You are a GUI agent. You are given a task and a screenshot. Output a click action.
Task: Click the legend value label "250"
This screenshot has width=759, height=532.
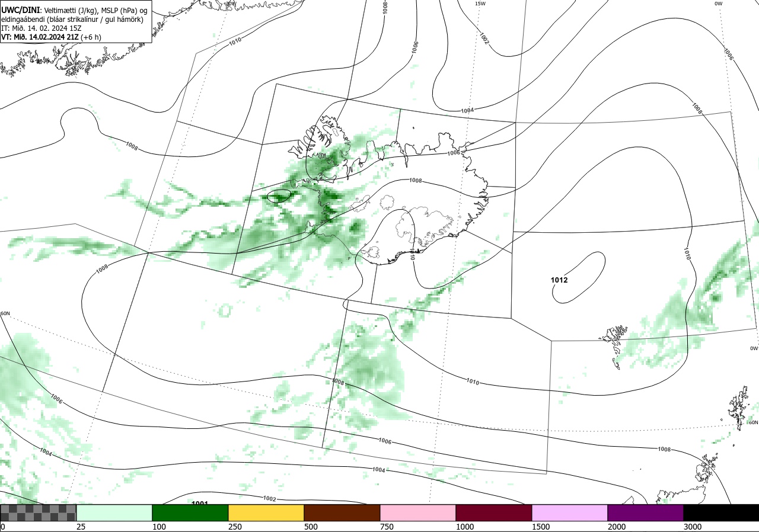[x=235, y=527]
